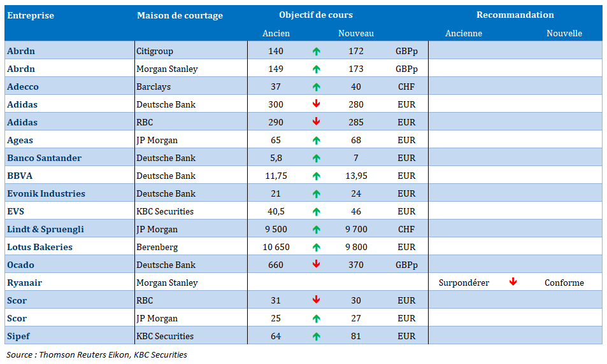Click the green up arrow in Lotus Bakeries row

[x=317, y=247]
